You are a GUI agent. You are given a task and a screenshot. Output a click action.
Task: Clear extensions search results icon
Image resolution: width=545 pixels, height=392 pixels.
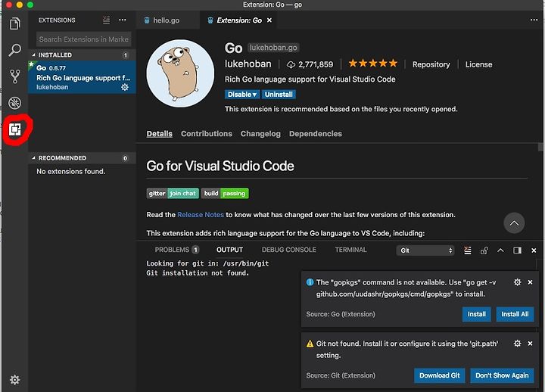click(107, 20)
